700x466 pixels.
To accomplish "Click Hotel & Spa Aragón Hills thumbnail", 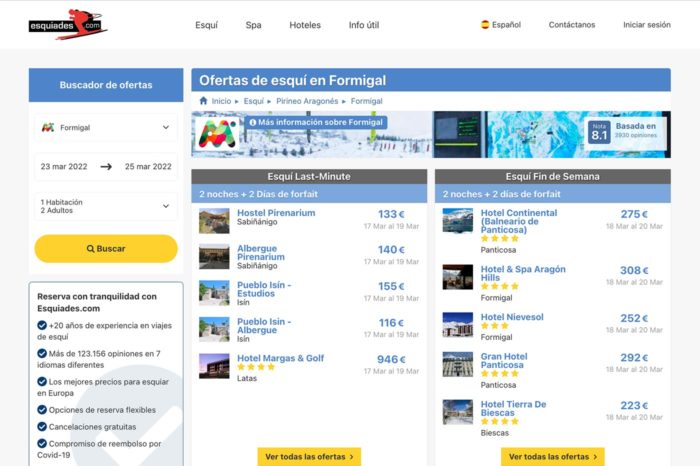I will [x=458, y=277].
